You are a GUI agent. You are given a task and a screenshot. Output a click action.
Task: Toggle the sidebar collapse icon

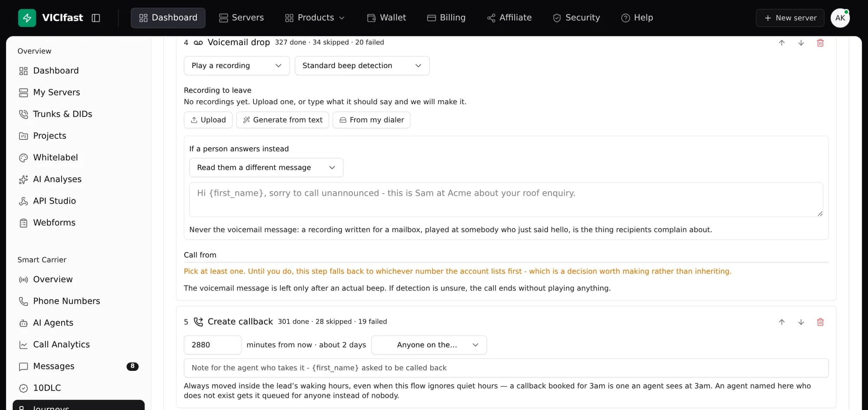point(96,18)
